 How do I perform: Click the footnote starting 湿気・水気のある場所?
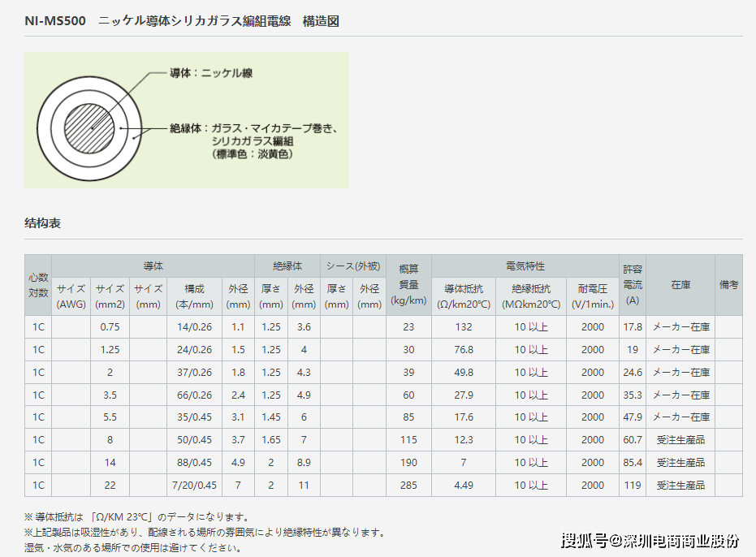click(133, 548)
